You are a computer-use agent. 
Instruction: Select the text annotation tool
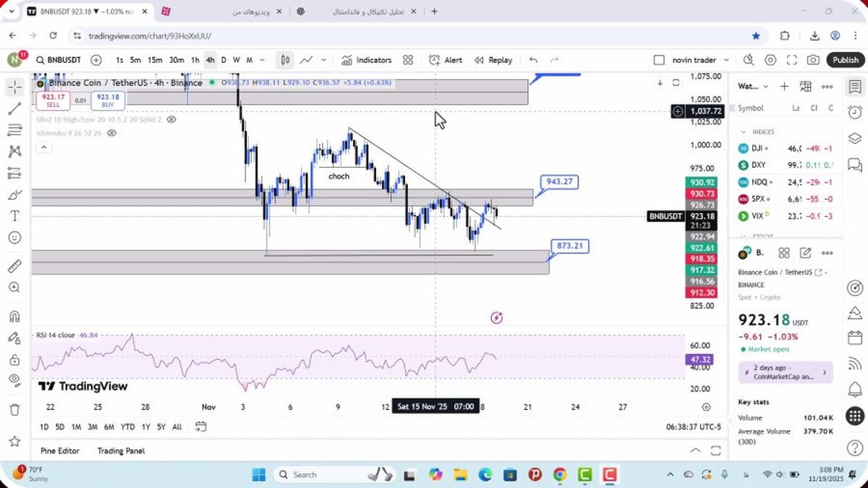pos(14,216)
